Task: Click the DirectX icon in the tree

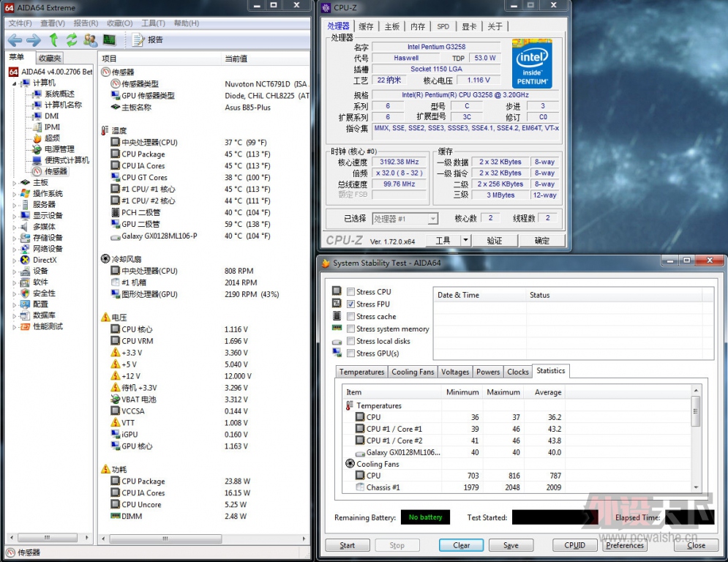Action: [x=26, y=260]
